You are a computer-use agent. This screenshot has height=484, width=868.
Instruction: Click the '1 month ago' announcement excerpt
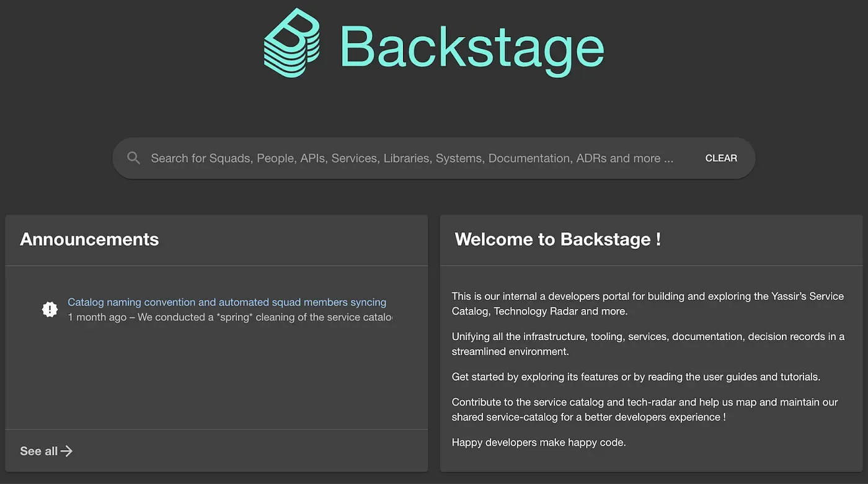click(230, 317)
